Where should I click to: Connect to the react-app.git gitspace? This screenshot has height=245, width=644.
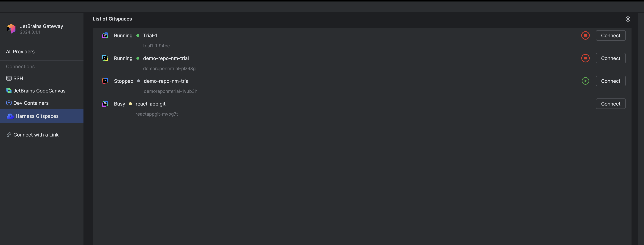610,104
